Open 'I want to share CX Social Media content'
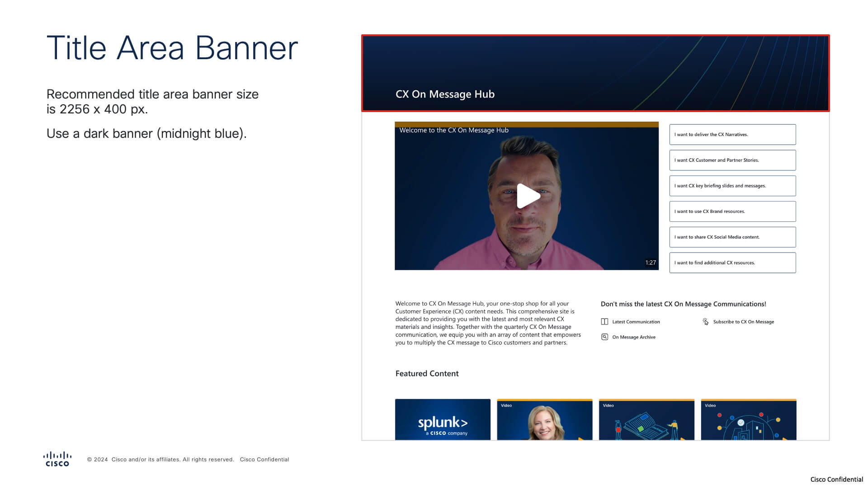Screen dimensions: 868x488 click(732, 237)
